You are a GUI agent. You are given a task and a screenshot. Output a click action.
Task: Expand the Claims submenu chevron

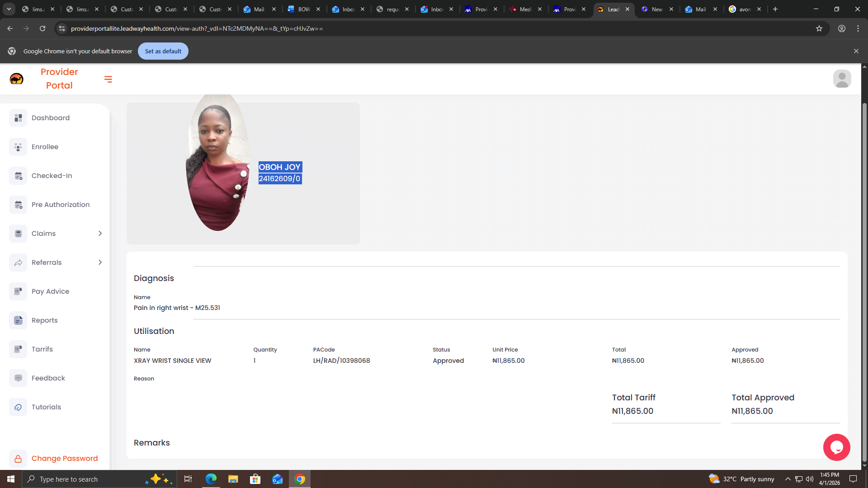[x=100, y=234]
